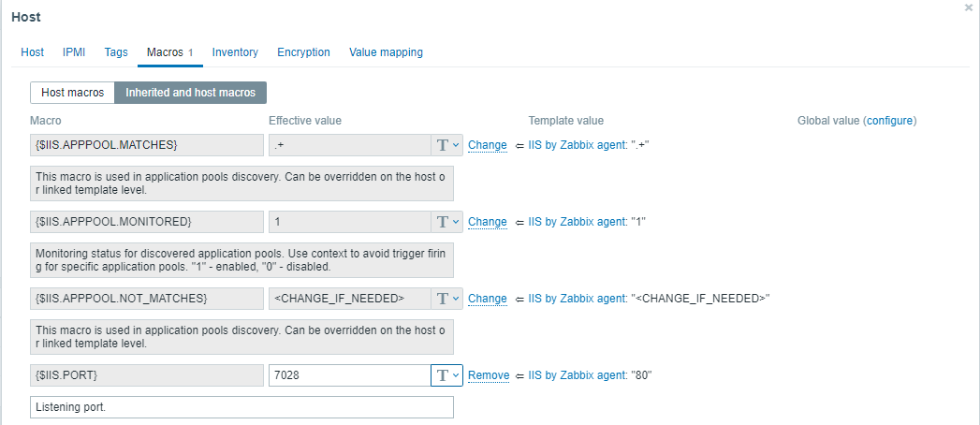Open value type dropdown for {$IIS.APPPOOL.MONITORED}
The image size is (980, 425).
point(446,222)
